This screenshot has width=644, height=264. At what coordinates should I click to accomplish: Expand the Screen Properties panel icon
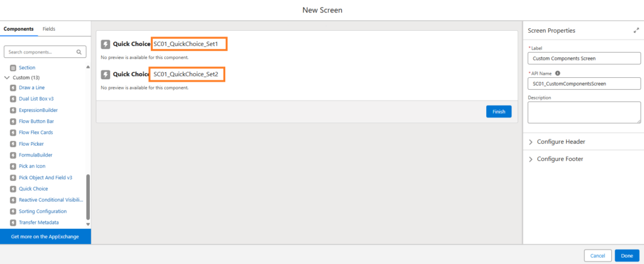636,30
